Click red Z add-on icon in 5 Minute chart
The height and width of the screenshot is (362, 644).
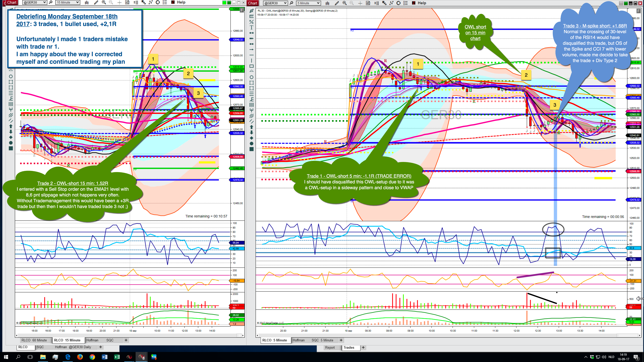coord(413,3)
